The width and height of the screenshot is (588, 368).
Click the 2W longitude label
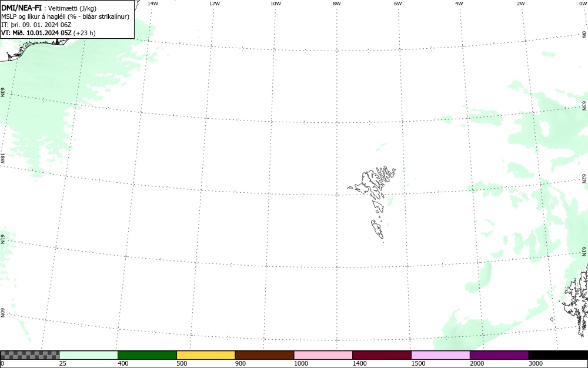tap(520, 4)
